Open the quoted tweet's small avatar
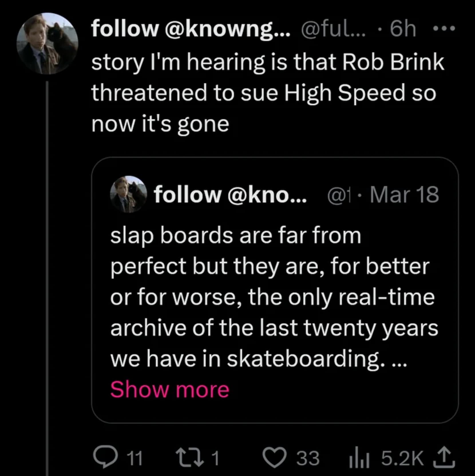Image resolution: width=475 pixels, height=476 pixels. [128, 194]
